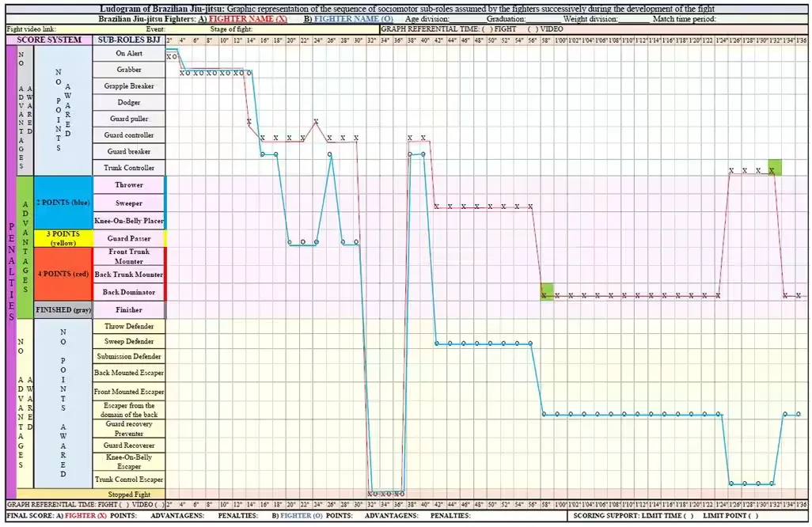Image resolution: width=812 pixels, height=527 pixels.
Task: Select the SCORE SYSTEM column header
Action: click(49, 40)
